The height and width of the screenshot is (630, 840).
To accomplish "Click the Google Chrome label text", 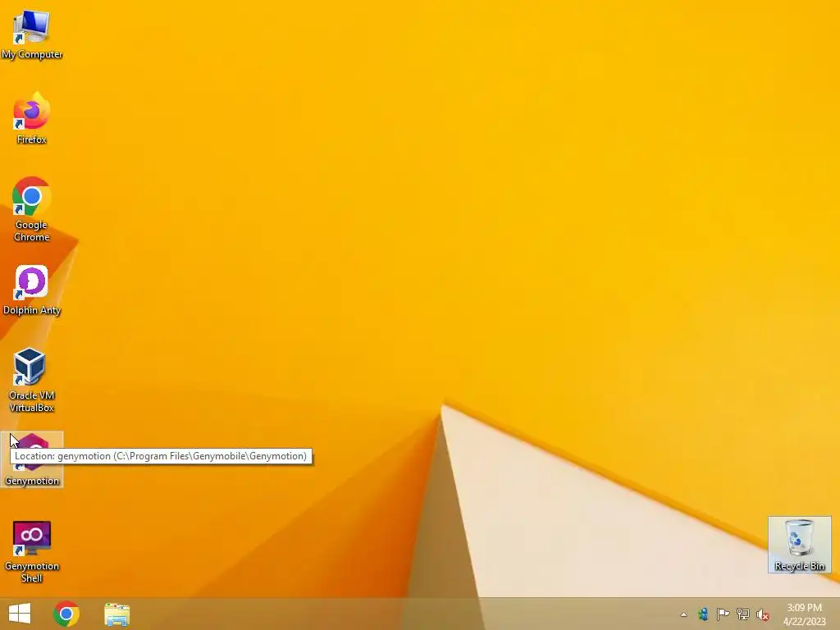I will coord(32,231).
